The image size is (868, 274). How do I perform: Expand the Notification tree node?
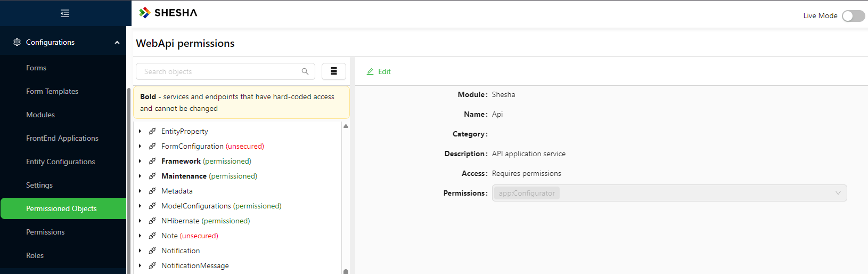pos(140,251)
